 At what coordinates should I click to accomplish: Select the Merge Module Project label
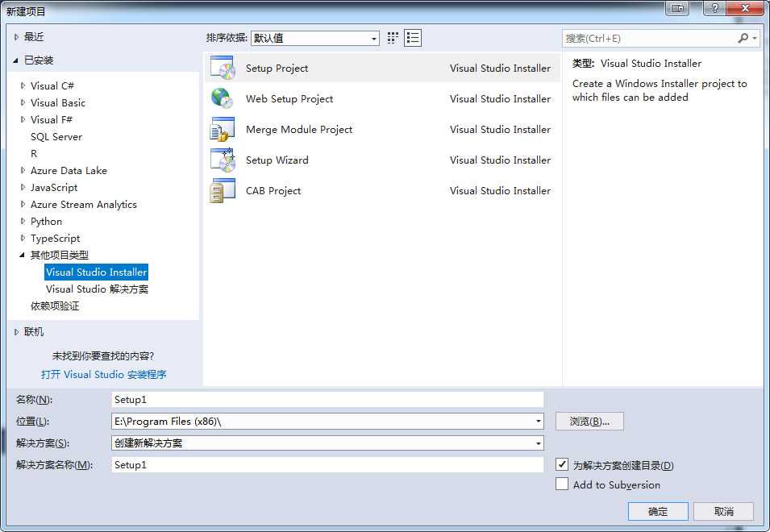(x=299, y=129)
